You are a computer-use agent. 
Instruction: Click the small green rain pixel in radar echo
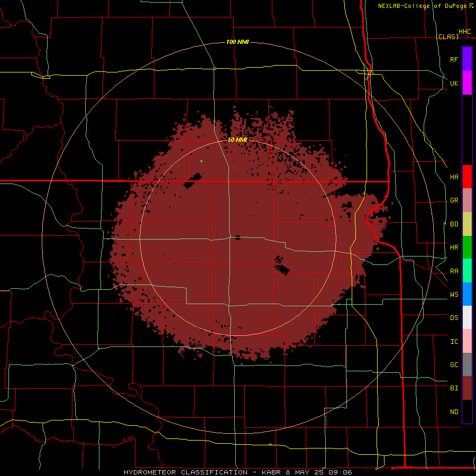pos(202,161)
